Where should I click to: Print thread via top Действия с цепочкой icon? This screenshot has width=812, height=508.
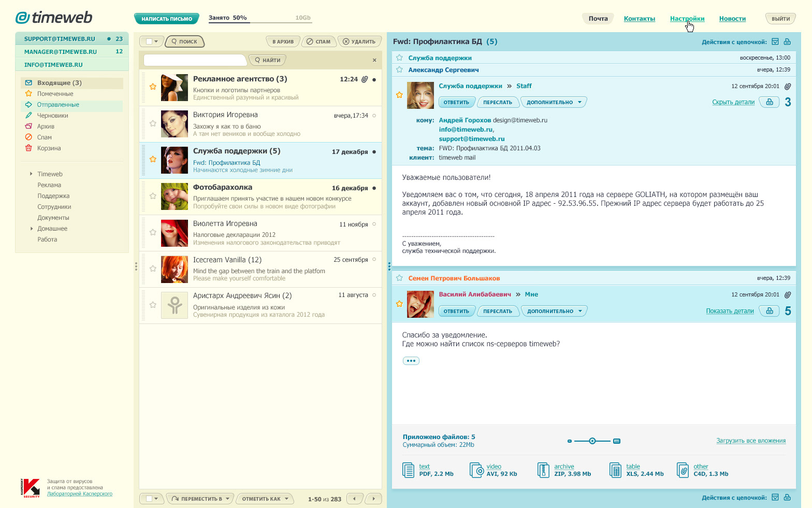point(787,41)
